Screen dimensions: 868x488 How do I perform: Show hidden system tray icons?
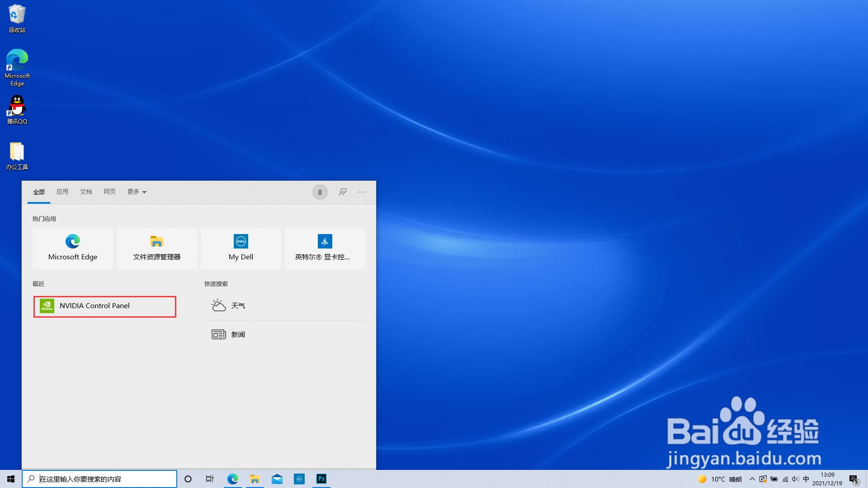(x=752, y=479)
